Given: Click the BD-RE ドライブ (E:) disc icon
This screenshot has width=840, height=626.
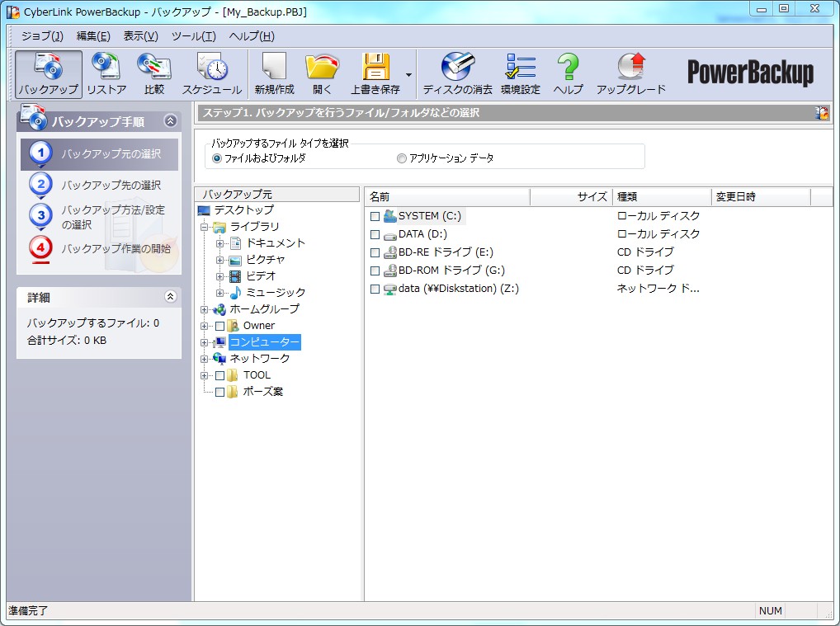Looking at the screenshot, I should 390,252.
